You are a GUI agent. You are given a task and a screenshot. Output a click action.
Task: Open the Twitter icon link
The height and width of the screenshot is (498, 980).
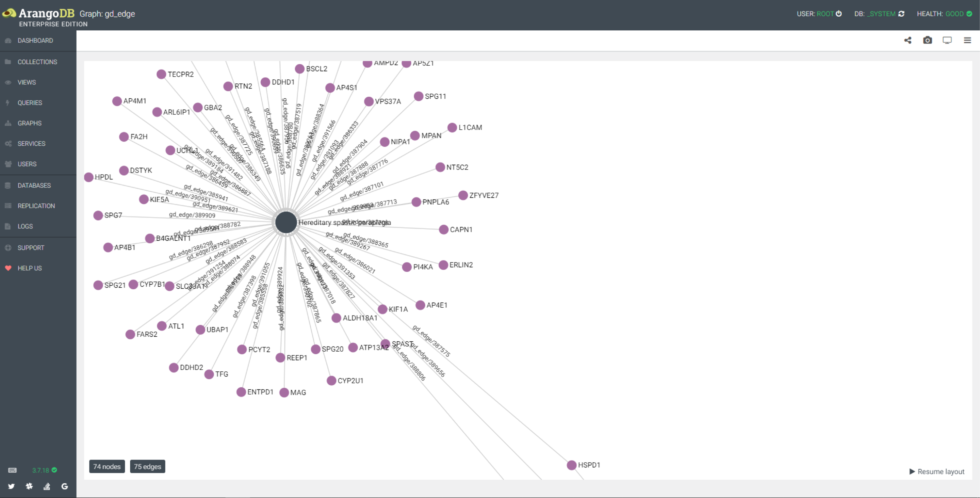click(x=12, y=486)
